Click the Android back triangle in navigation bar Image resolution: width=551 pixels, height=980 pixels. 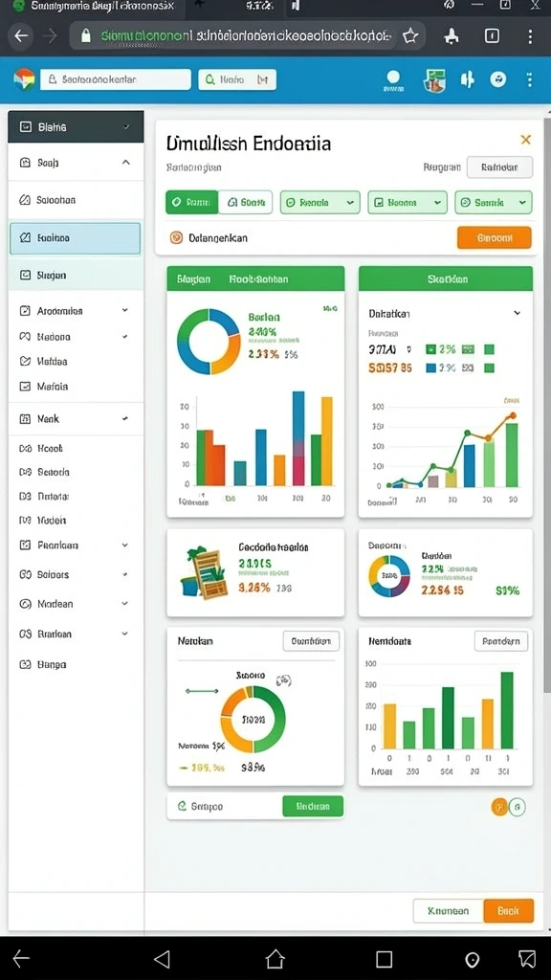click(162, 959)
